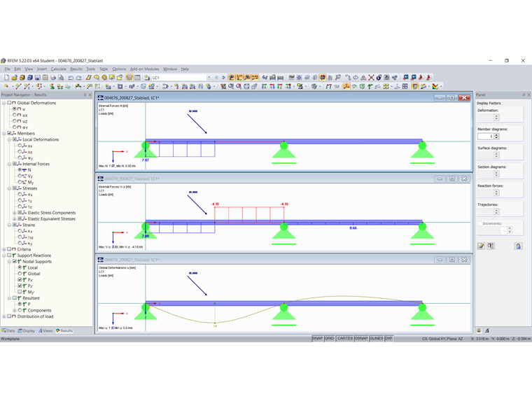Select the ux global deformation radio button

tap(15, 115)
